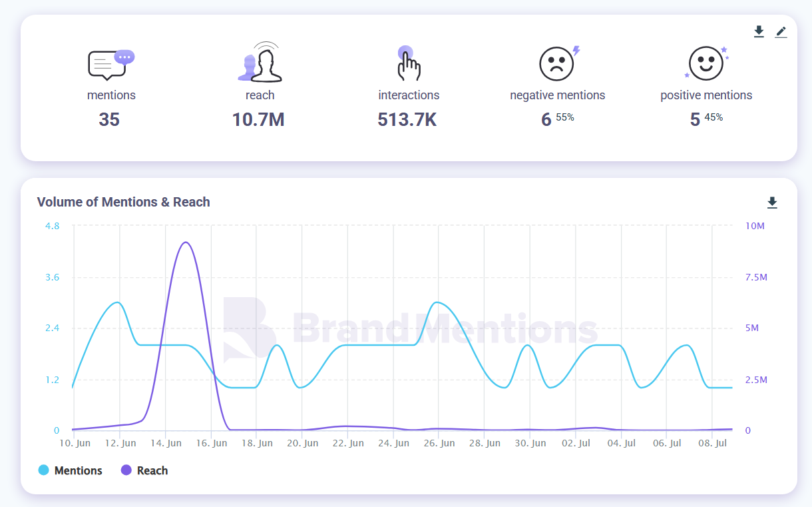Select the positive mentions count 5
Screen dimensions: 812x507
(x=695, y=119)
